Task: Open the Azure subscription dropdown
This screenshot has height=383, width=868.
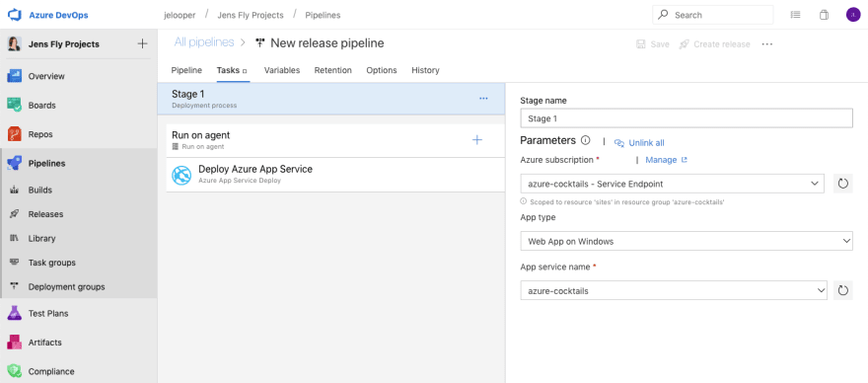Action: click(x=672, y=184)
